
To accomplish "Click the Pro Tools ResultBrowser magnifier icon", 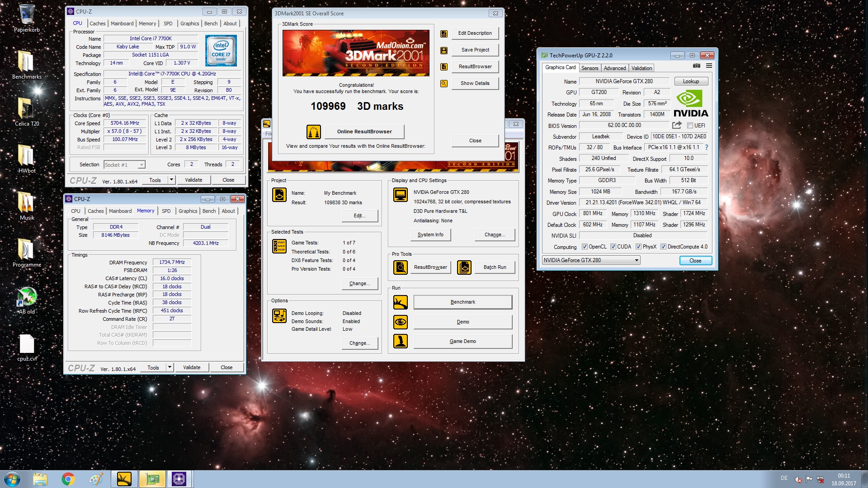I will 401,267.
